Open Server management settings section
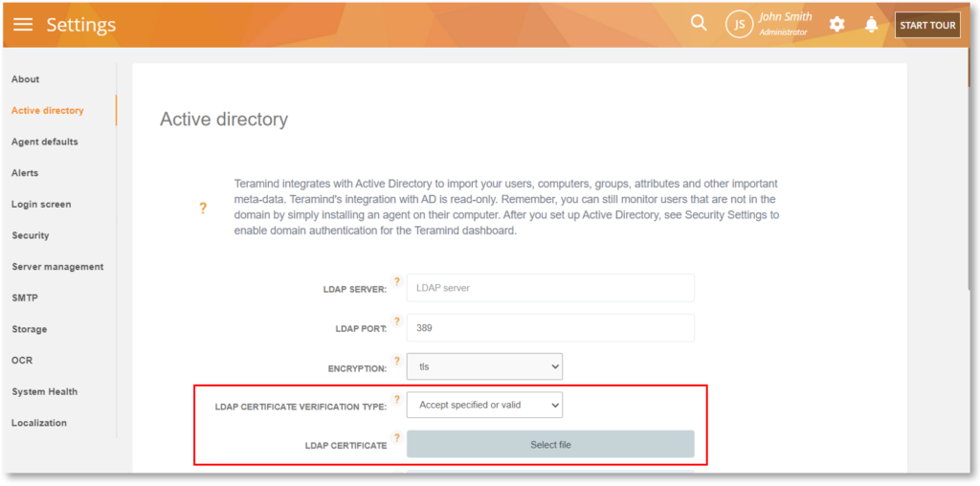 57,267
